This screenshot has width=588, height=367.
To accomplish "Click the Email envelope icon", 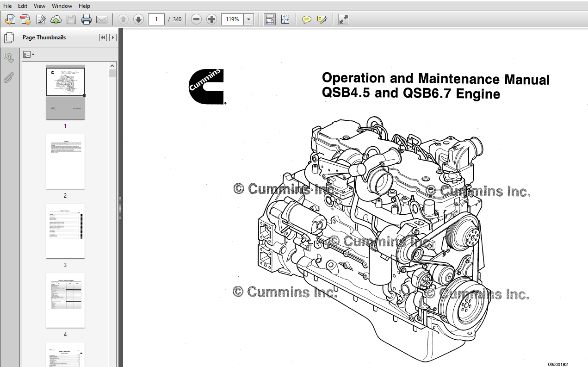I will [102, 19].
